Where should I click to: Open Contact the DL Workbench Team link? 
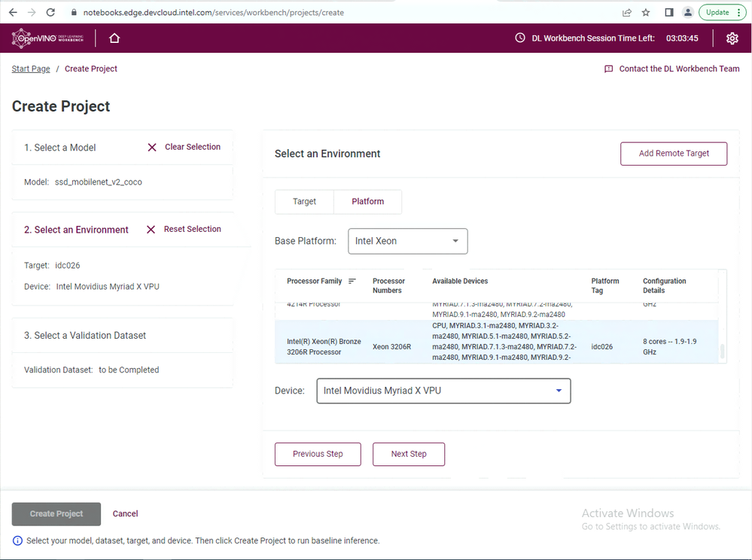pyautogui.click(x=679, y=68)
